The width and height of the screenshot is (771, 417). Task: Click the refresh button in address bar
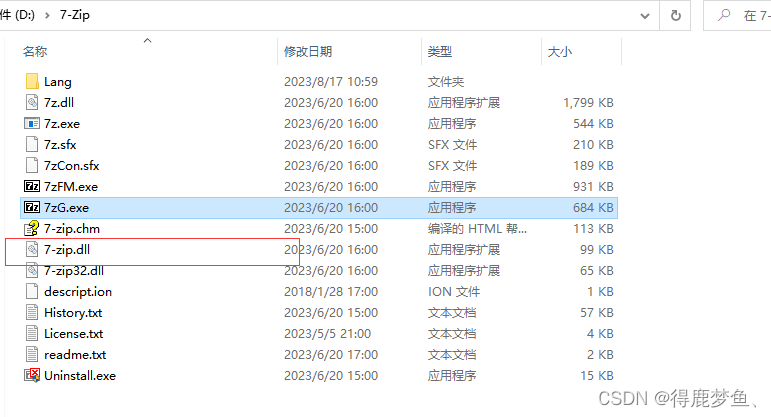click(x=676, y=16)
